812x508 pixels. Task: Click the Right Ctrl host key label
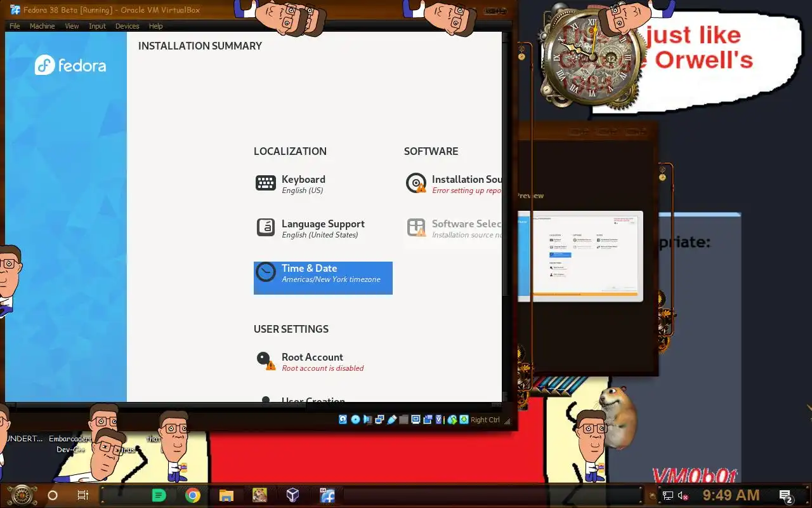(x=485, y=420)
